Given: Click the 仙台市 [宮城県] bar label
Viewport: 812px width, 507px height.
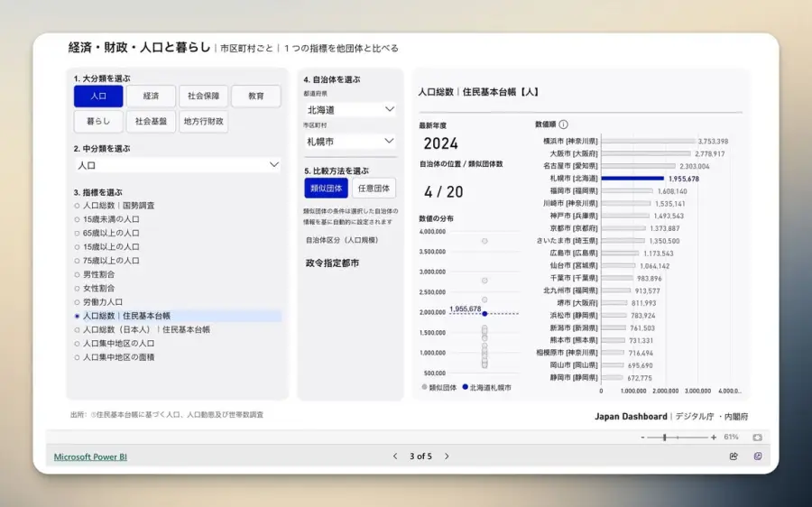Looking at the screenshot, I should tap(574, 265).
